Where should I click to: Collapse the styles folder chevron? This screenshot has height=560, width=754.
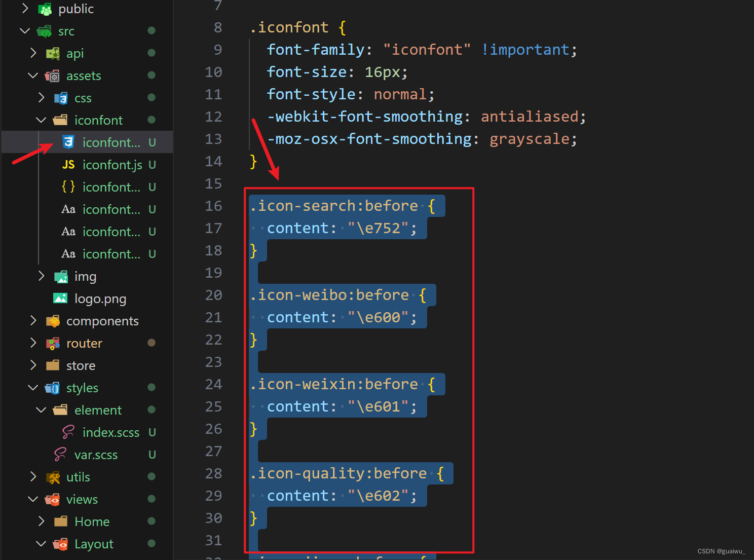click(33, 388)
